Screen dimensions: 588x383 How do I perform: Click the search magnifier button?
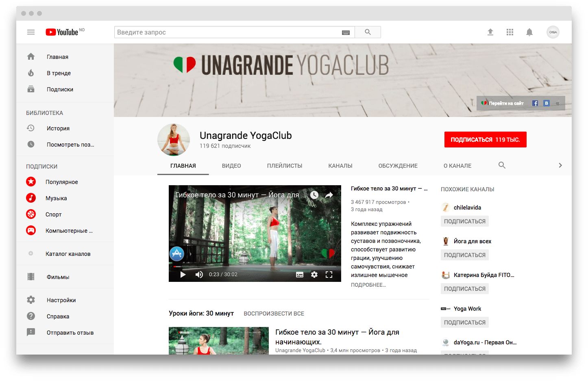(368, 32)
